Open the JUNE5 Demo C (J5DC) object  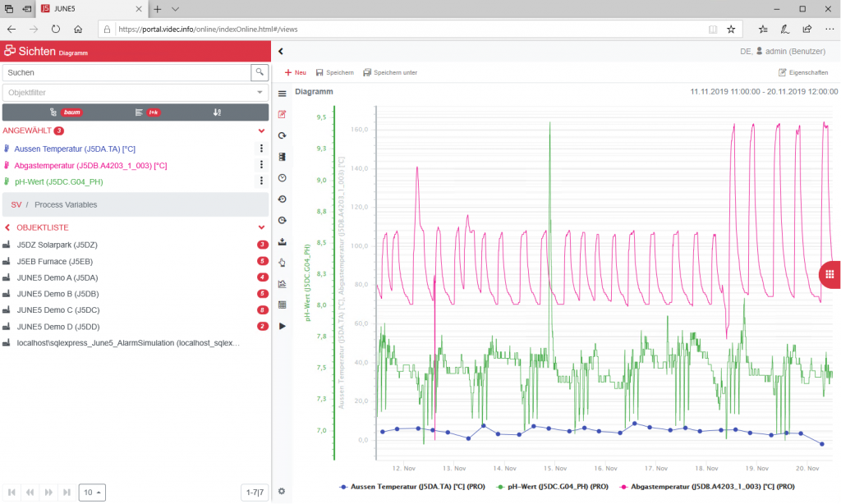57,310
